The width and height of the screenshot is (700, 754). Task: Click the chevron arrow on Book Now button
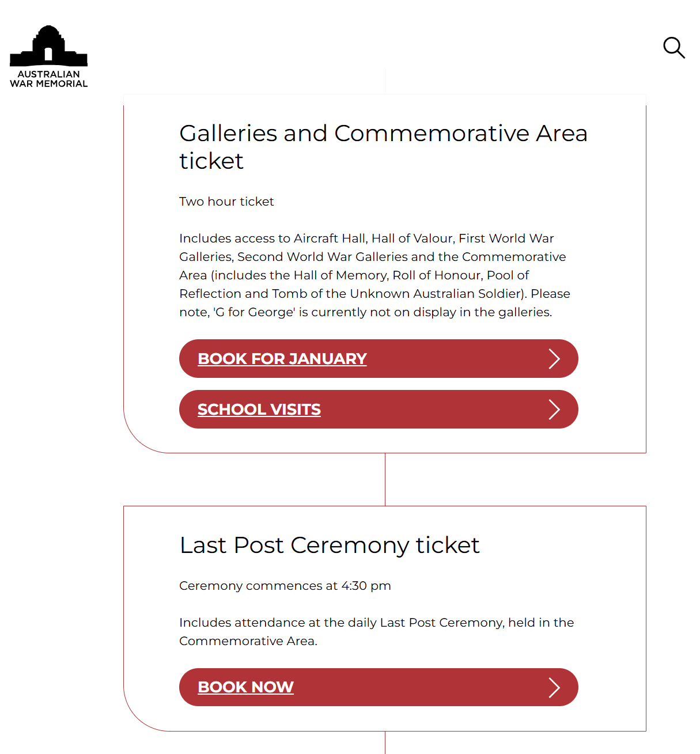coord(554,687)
